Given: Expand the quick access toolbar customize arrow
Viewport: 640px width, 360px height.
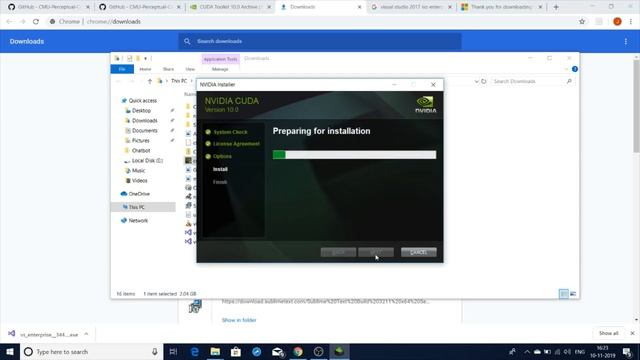Looking at the screenshot, I should 145,59.
